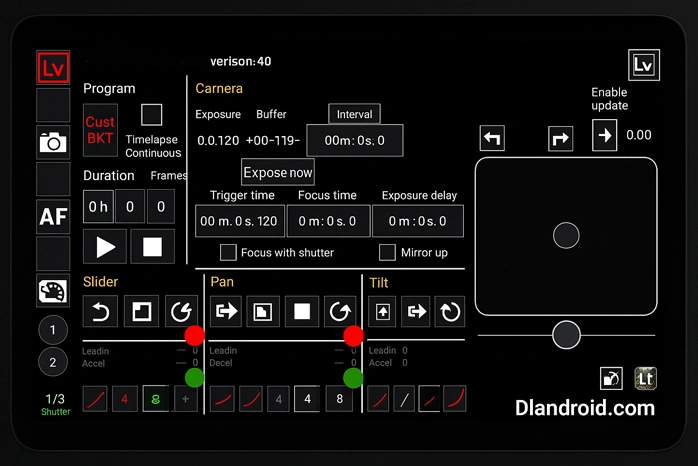
Task: Edit the Trigger time field
Action: 239,221
